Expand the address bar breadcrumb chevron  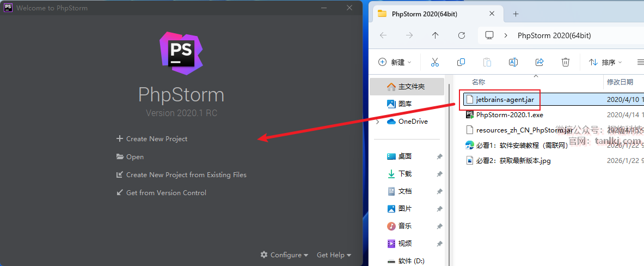coord(506,36)
